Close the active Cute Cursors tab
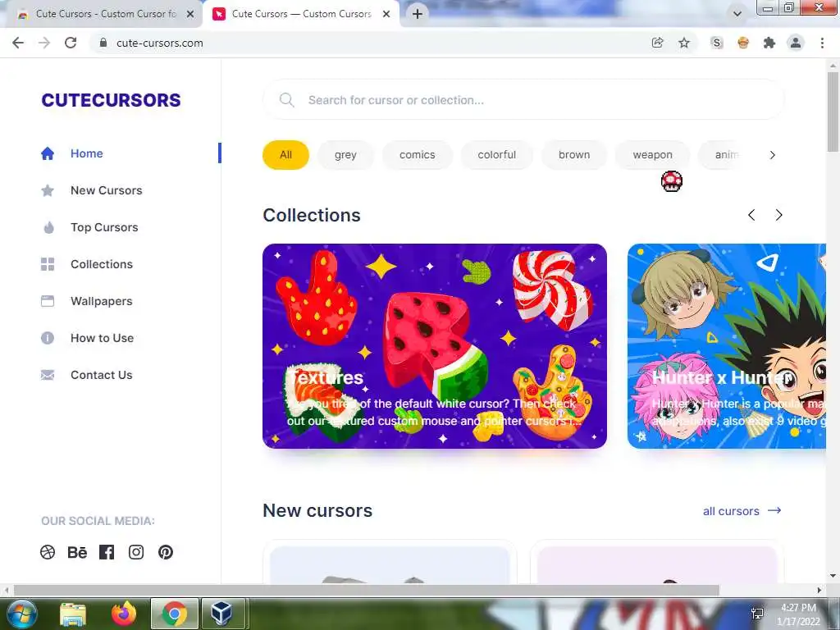The image size is (840, 630). 386,15
